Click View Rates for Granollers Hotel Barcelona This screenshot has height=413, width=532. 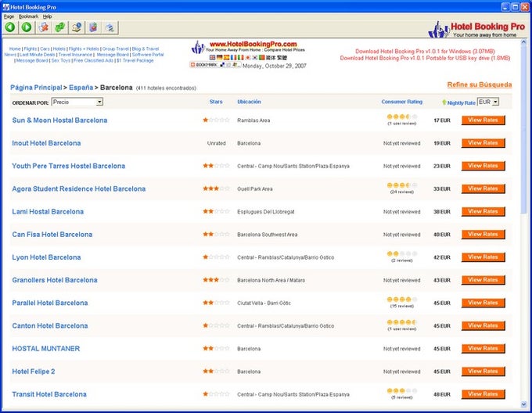tap(483, 280)
